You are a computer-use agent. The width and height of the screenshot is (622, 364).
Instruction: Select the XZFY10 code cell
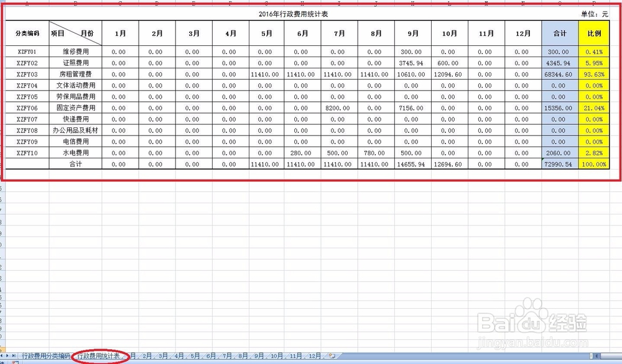tap(27, 153)
